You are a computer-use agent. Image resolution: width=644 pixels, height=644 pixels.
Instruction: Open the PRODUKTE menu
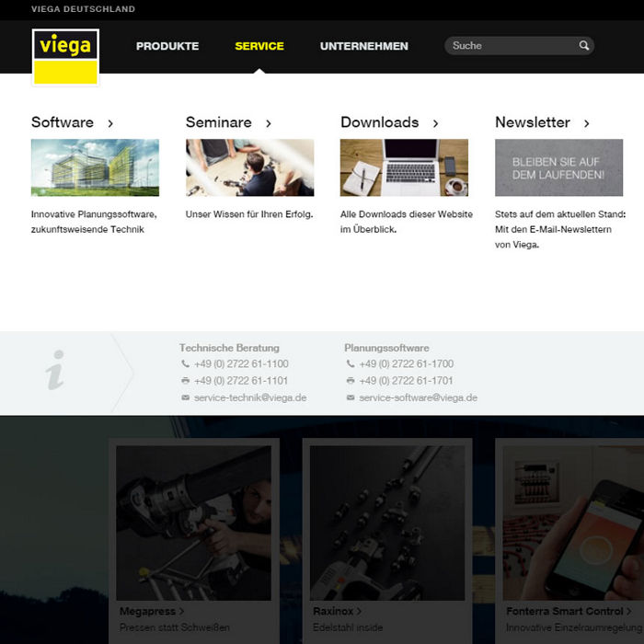(167, 46)
